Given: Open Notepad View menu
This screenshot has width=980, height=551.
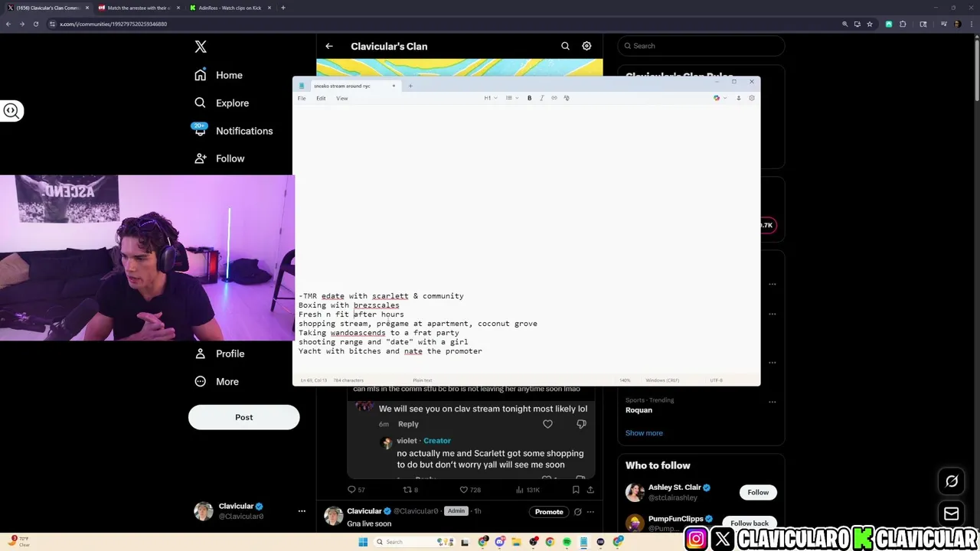Looking at the screenshot, I should pyautogui.click(x=341, y=99).
